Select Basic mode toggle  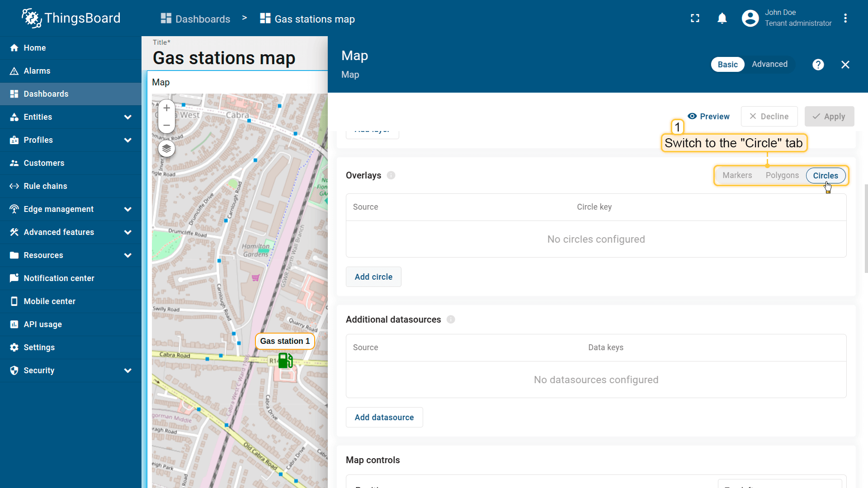coord(727,65)
